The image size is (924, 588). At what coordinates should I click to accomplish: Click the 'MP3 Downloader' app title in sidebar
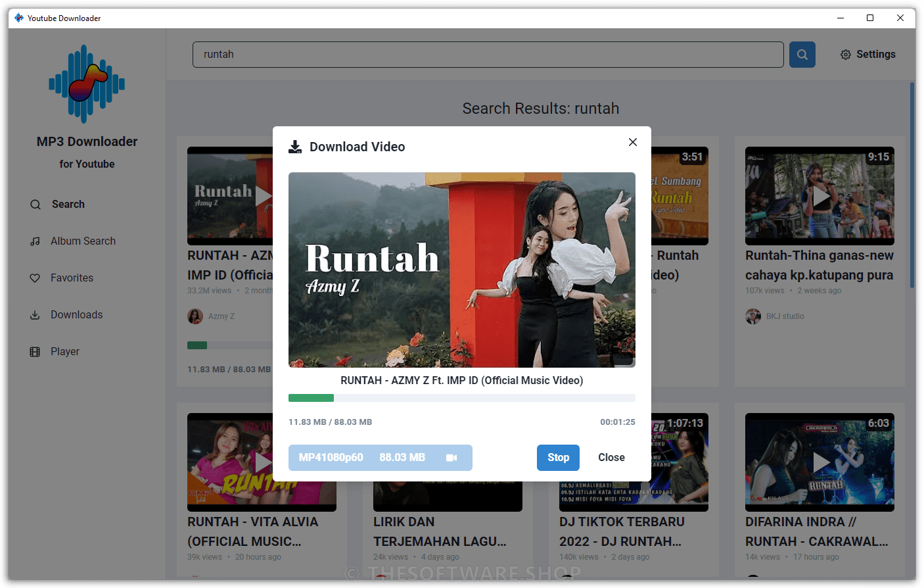coord(87,142)
